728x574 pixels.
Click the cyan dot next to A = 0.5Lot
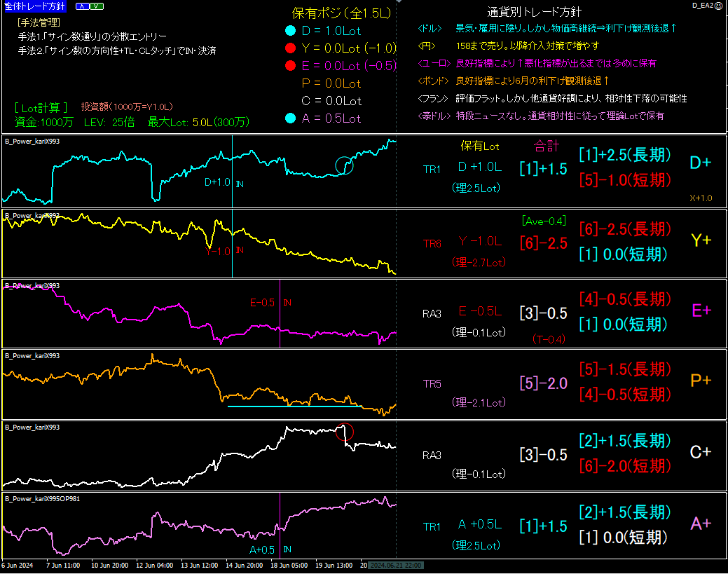click(x=290, y=118)
